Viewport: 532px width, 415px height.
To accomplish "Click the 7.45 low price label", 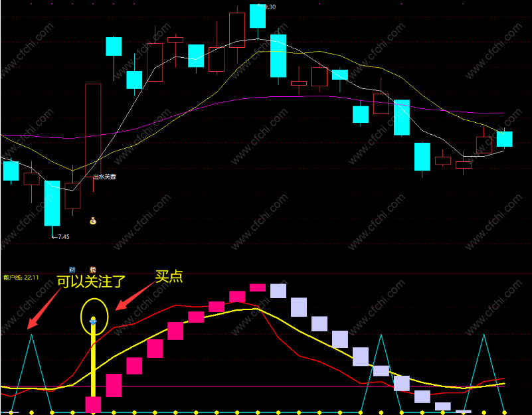I will pyautogui.click(x=64, y=237).
